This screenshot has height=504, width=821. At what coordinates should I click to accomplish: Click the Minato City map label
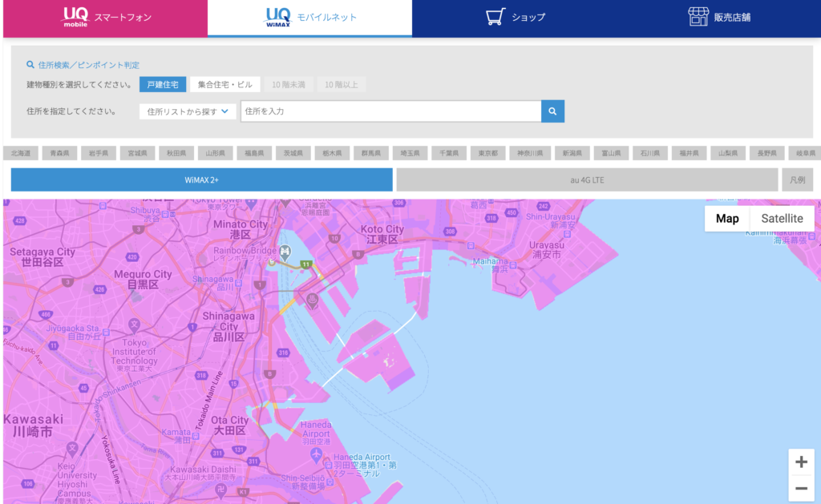(241, 229)
